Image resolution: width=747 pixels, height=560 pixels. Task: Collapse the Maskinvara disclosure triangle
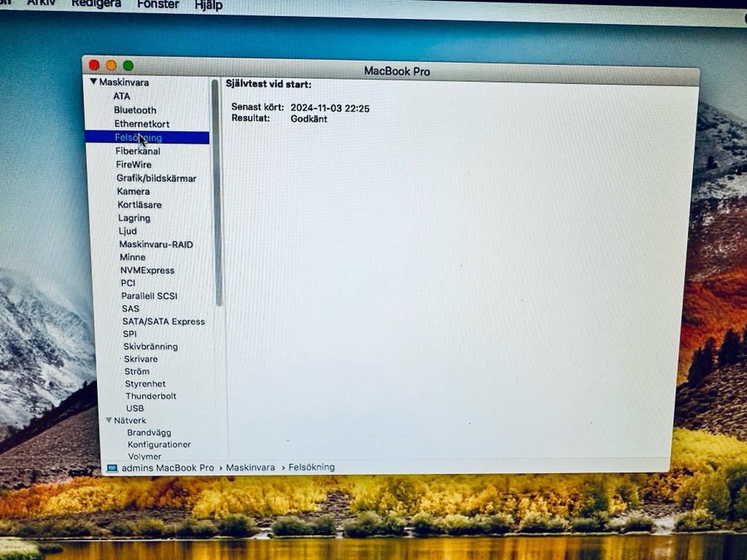pyautogui.click(x=93, y=82)
